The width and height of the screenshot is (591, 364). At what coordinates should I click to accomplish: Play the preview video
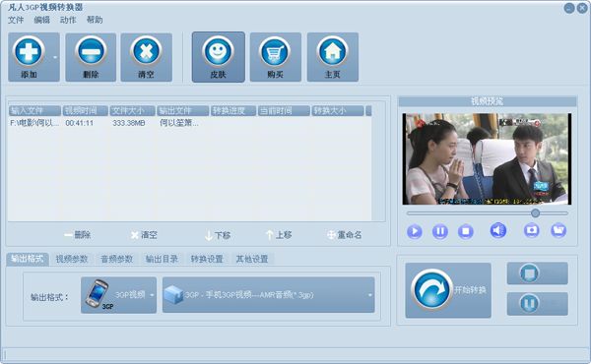415,231
